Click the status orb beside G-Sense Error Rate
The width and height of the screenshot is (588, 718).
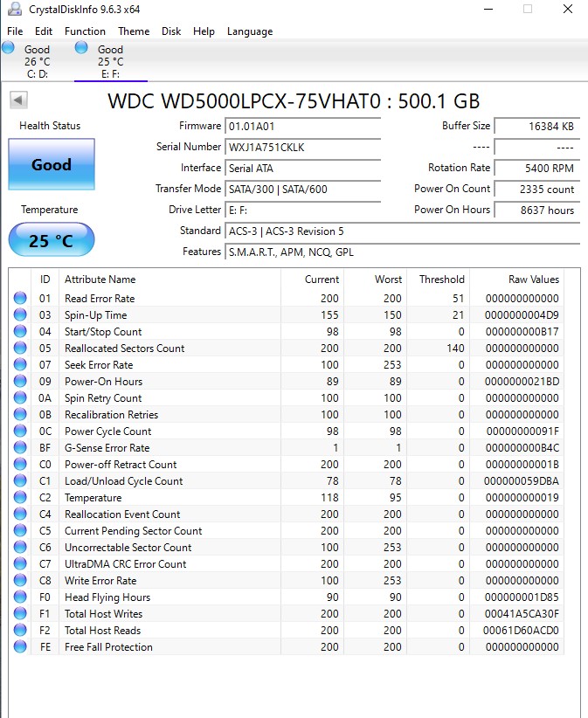[x=20, y=447]
